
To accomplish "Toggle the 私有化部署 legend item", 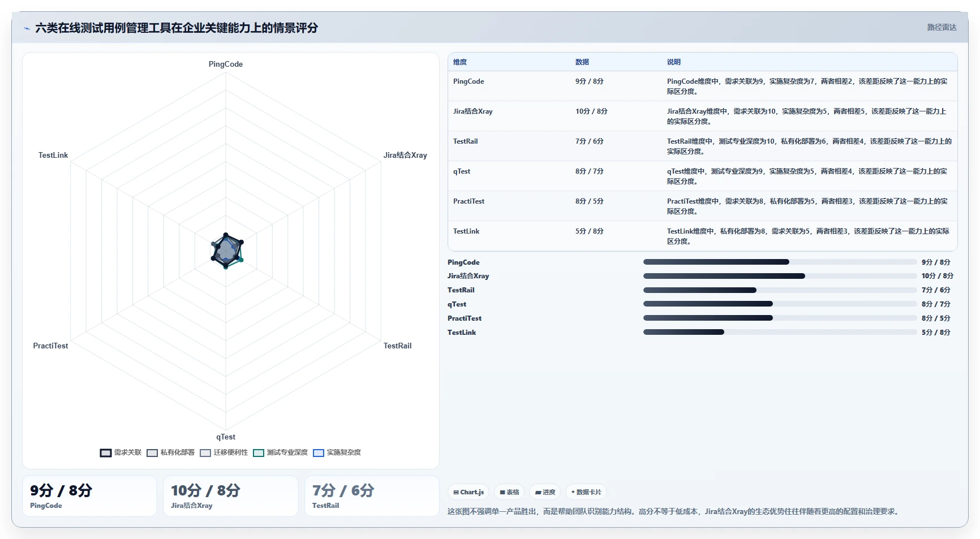I will [170, 452].
